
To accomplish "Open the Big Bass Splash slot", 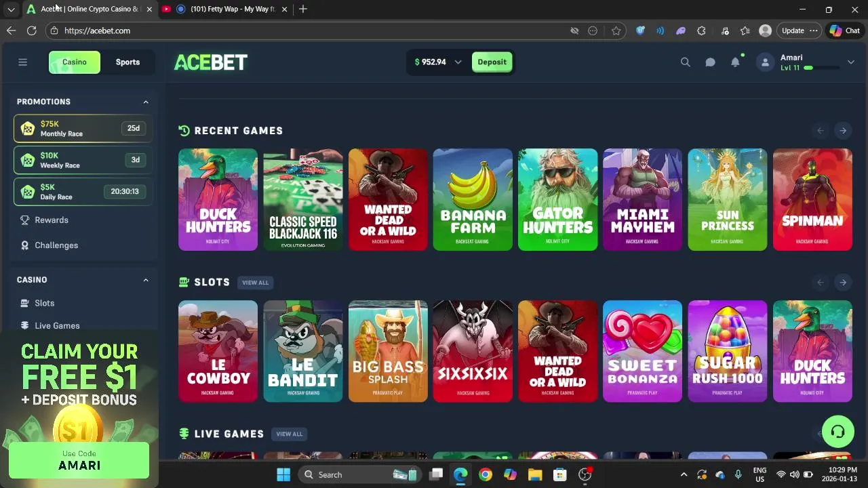I will click(x=388, y=351).
